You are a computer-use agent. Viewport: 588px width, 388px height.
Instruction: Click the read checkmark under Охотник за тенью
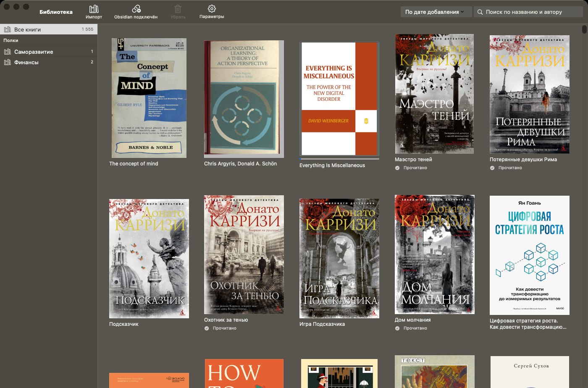click(x=207, y=328)
